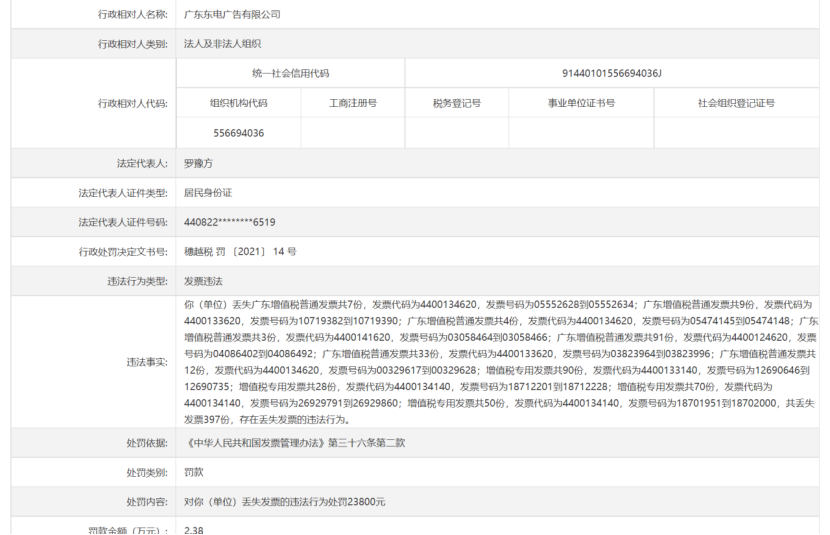Select the legal basis 《中华人民共和国发票管理办法》第三十六条第二款
The image size is (830, 535).
[295, 443]
